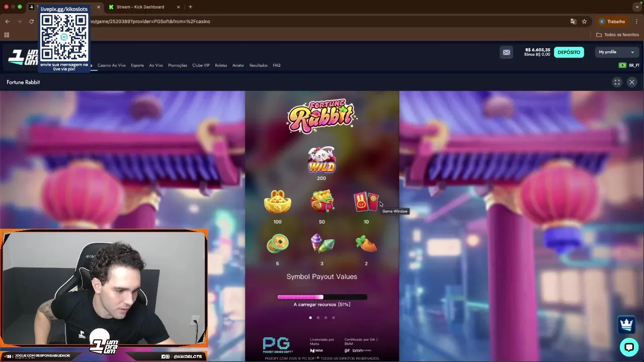Open the apps grid in bookmarks bar

click(x=7, y=35)
